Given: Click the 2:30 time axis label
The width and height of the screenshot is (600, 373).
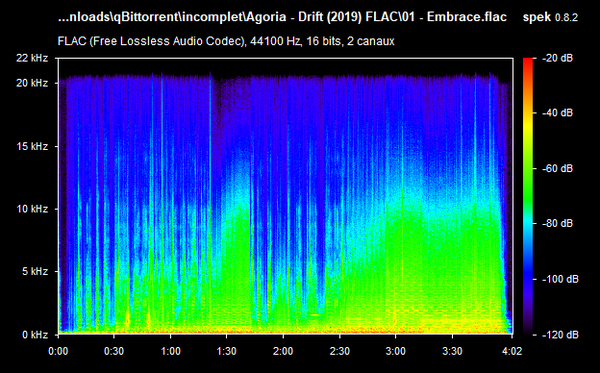Looking at the screenshot, I should click(x=339, y=351).
